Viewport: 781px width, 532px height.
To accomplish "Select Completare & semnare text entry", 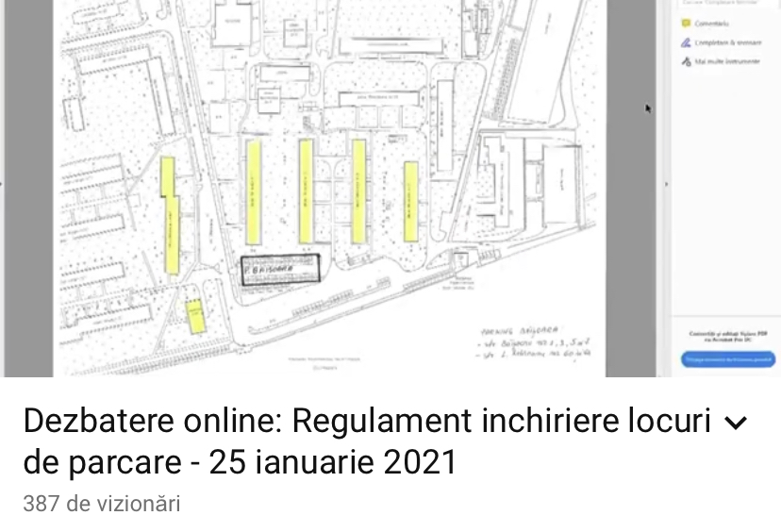I will point(727,42).
